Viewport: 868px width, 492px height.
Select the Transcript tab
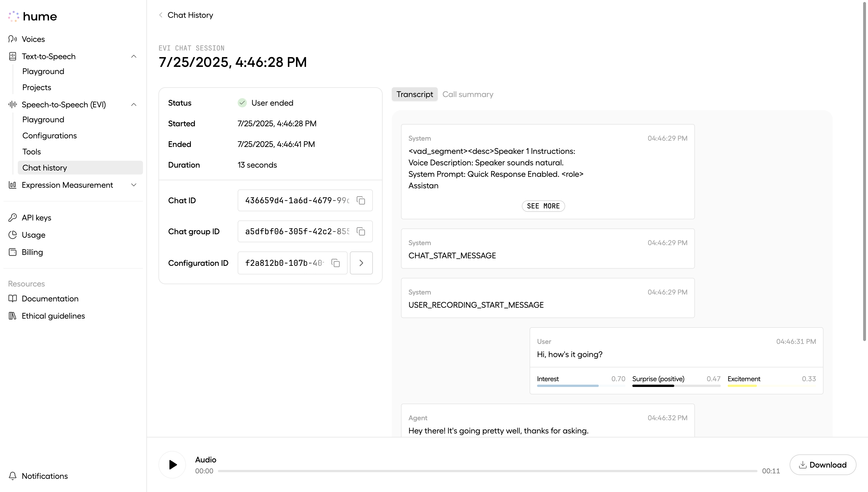pyautogui.click(x=414, y=94)
